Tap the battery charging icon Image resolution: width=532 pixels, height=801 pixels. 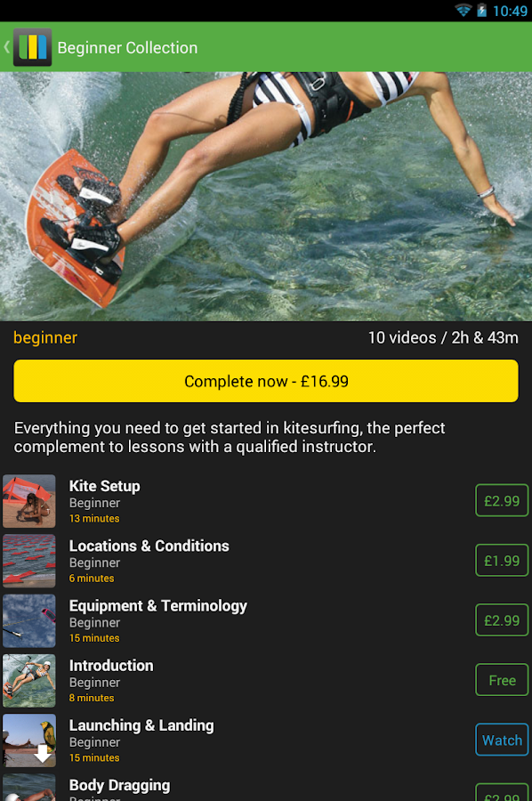tap(481, 10)
